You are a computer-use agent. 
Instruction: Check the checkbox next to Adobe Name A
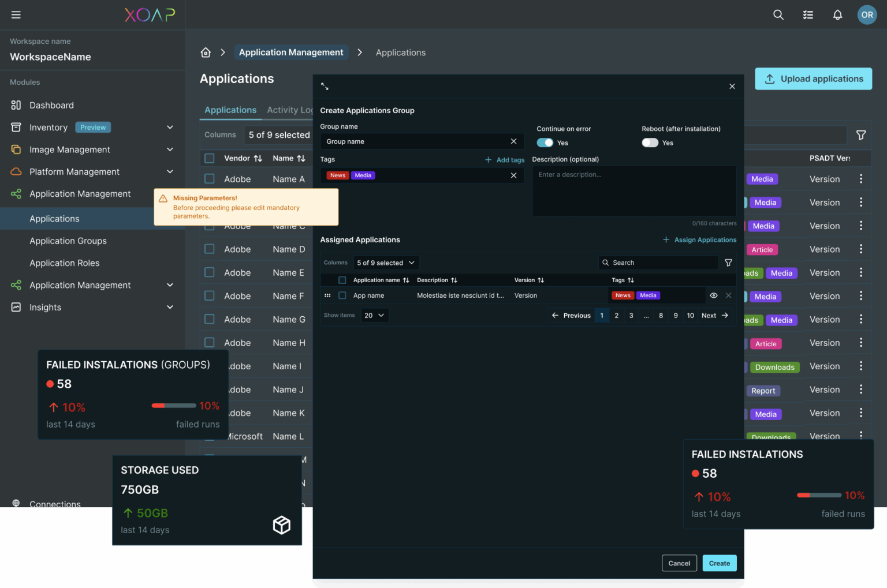pyautogui.click(x=209, y=179)
